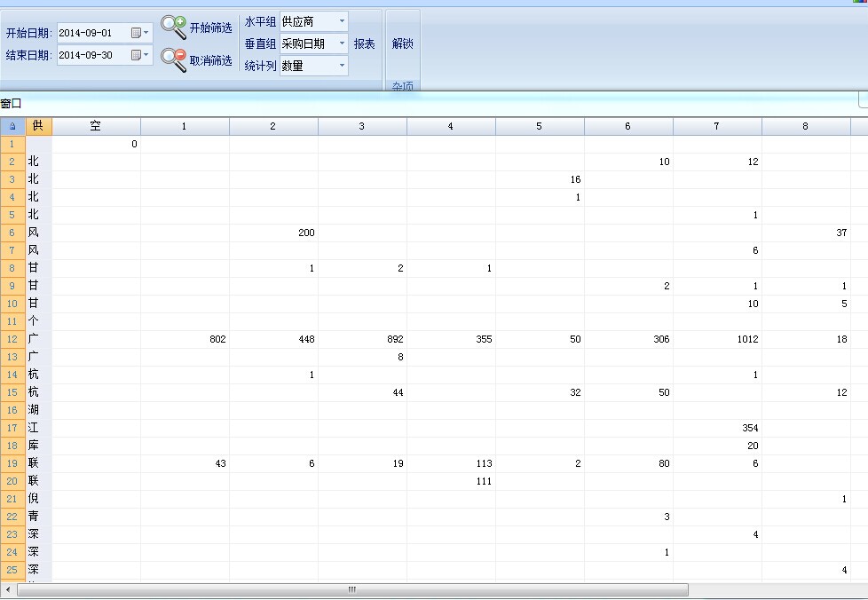Select row header 19
The image size is (868, 600).
[12, 464]
